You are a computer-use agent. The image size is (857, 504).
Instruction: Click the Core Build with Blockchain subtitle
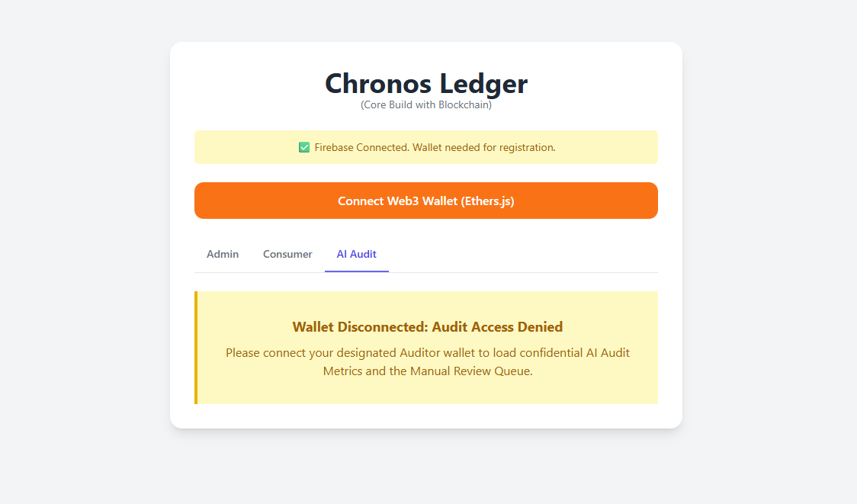[425, 105]
